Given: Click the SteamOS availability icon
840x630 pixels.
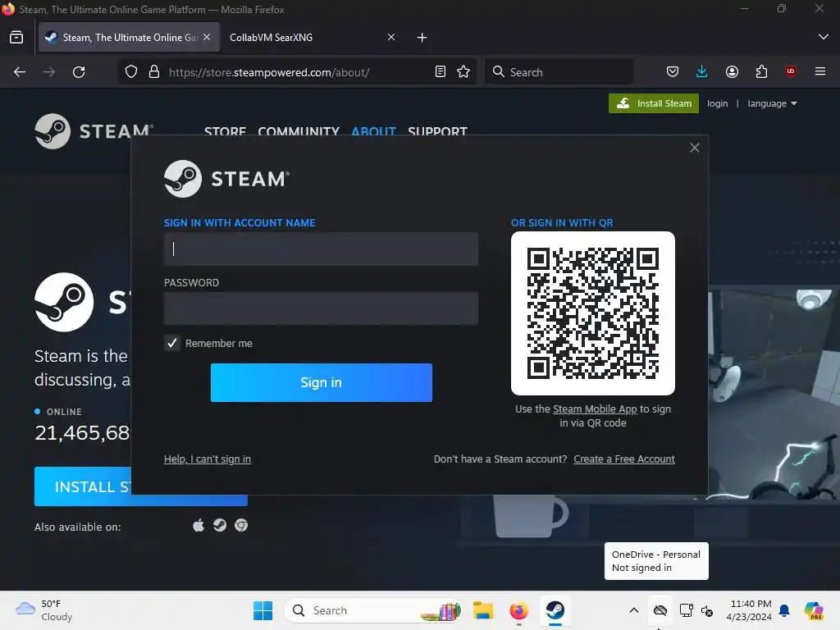Looking at the screenshot, I should (x=220, y=525).
